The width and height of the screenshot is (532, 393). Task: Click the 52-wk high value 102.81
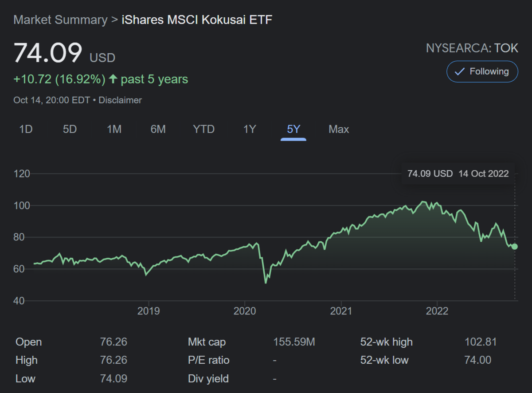pyautogui.click(x=481, y=342)
